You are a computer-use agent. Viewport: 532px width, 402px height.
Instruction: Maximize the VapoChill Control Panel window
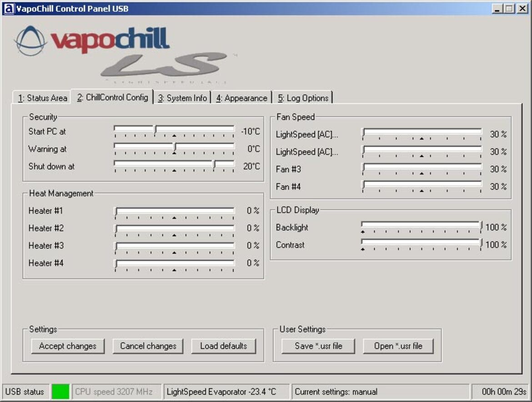509,9
